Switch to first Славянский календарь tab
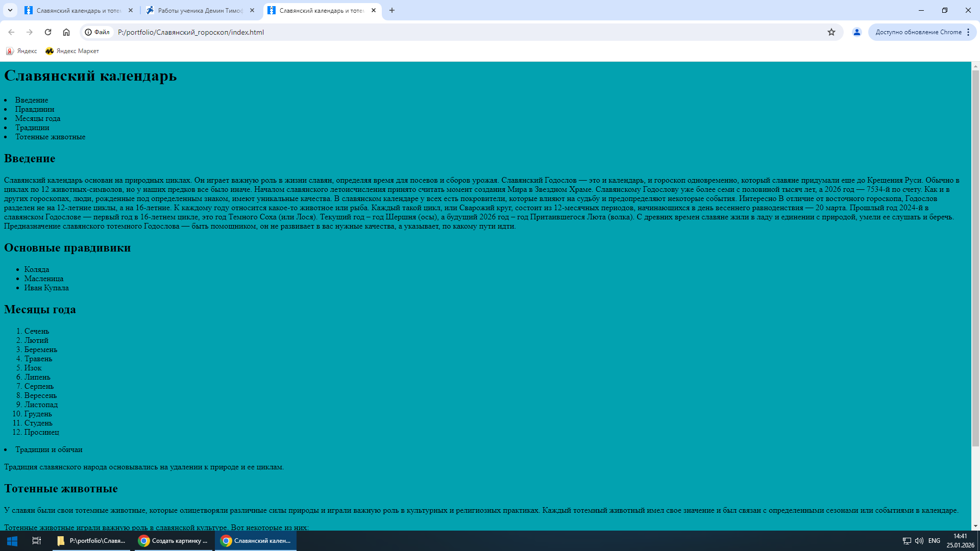Viewport: 980px width, 551px height. (77, 10)
